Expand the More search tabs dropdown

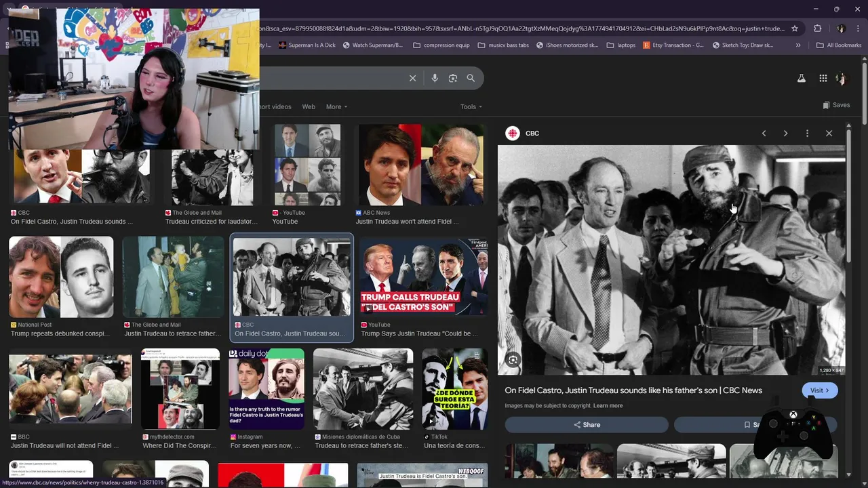coord(336,106)
